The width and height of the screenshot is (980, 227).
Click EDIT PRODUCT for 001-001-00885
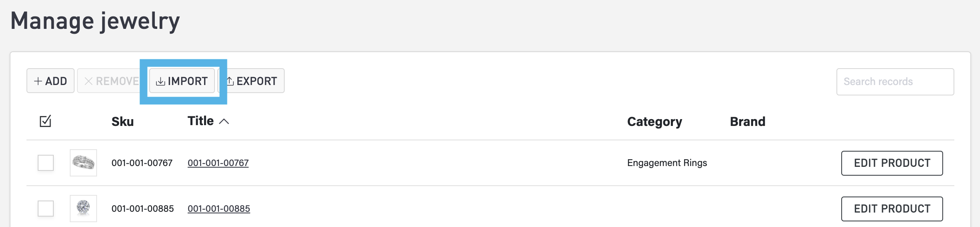pyautogui.click(x=892, y=209)
